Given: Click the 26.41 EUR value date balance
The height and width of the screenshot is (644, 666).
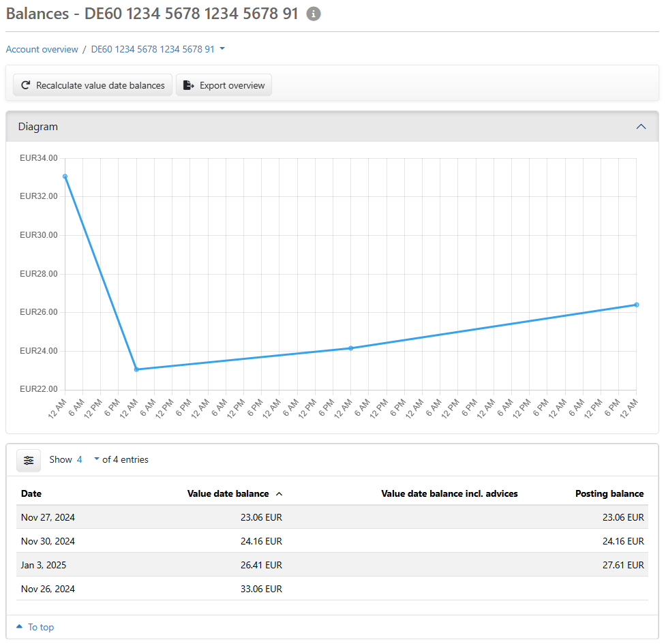Looking at the screenshot, I should tap(261, 565).
